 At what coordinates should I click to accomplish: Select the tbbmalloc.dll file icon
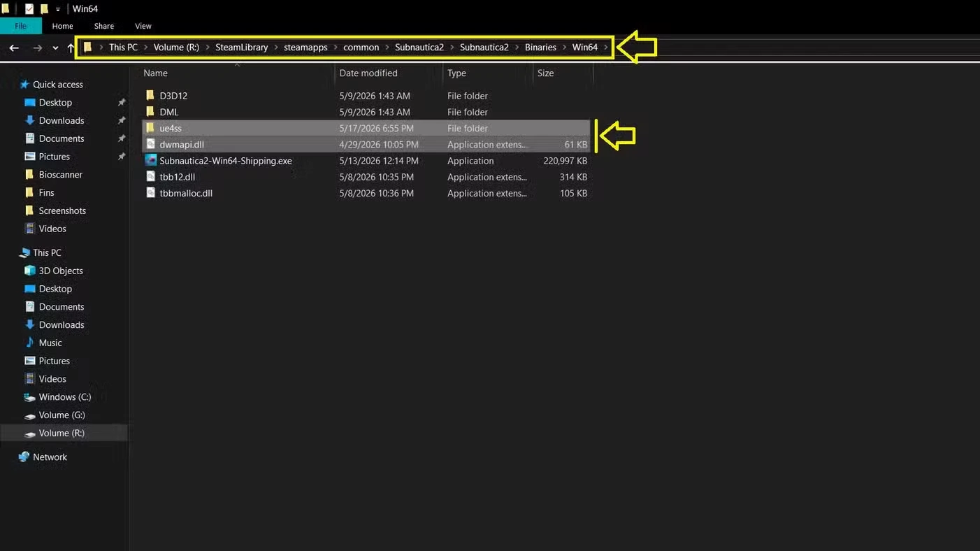tap(150, 193)
